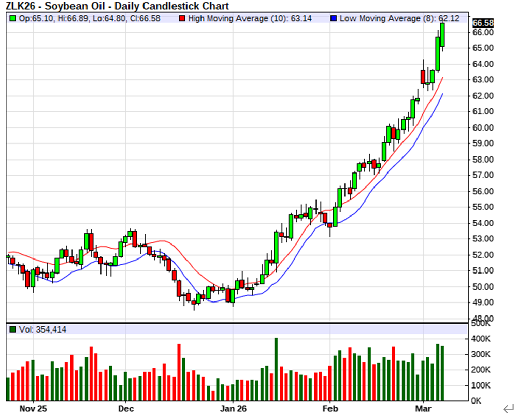Click the return arrow icon at bottom right
Image resolution: width=532 pixels, height=417 pixels.
coord(508,408)
